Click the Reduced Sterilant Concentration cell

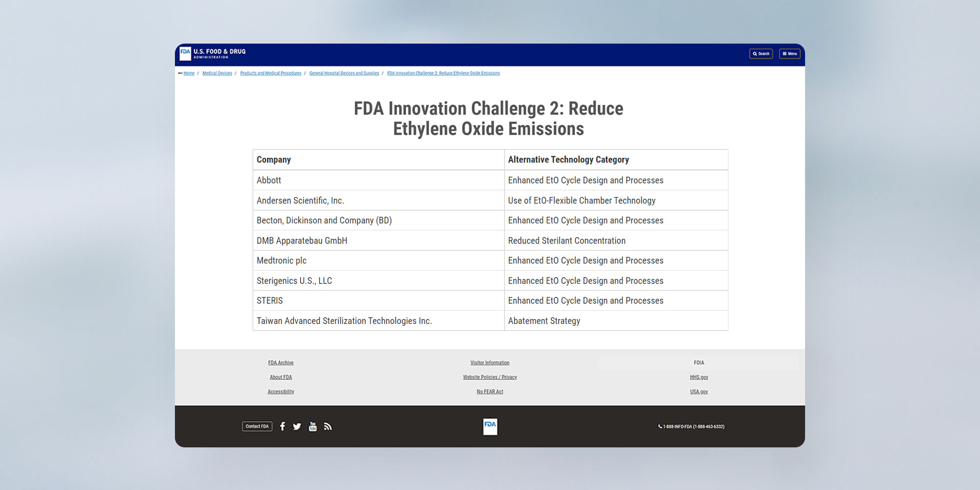click(x=616, y=241)
